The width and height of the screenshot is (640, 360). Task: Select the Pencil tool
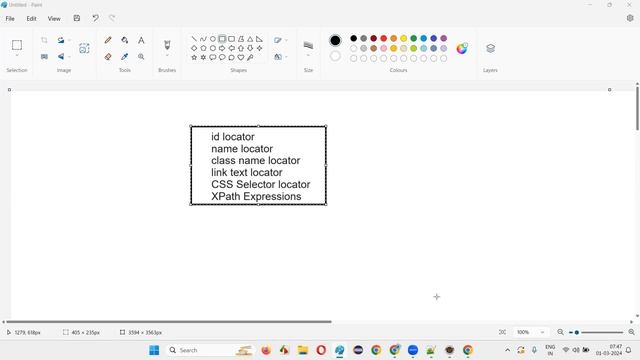108,40
